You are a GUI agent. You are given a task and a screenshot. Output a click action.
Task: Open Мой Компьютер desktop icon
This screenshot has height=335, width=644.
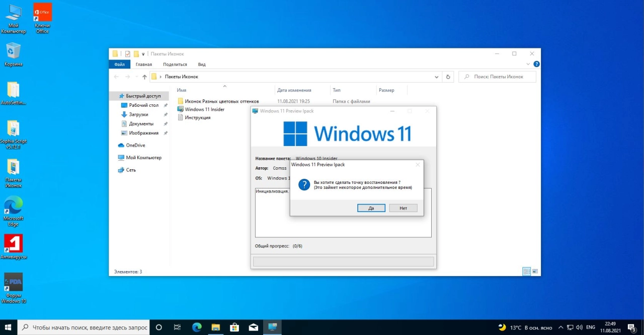point(14,19)
